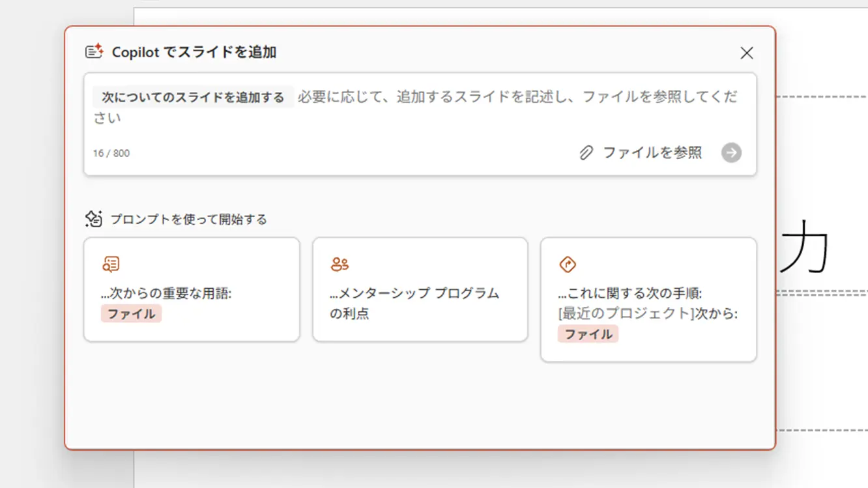Image resolution: width=868 pixels, height=488 pixels.
Task: Click the large 力 text on slide
Action: click(805, 247)
